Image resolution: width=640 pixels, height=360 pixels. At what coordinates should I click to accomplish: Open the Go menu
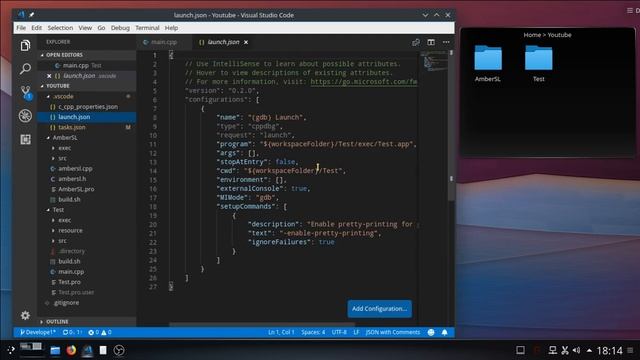(x=101, y=28)
